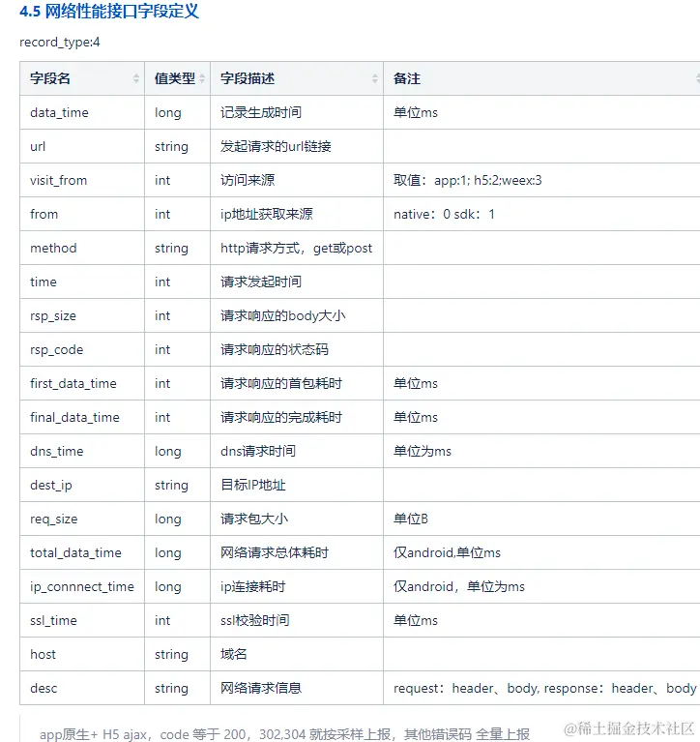Click the string type cell in url row
This screenshot has width=700, height=742.
[177, 146]
